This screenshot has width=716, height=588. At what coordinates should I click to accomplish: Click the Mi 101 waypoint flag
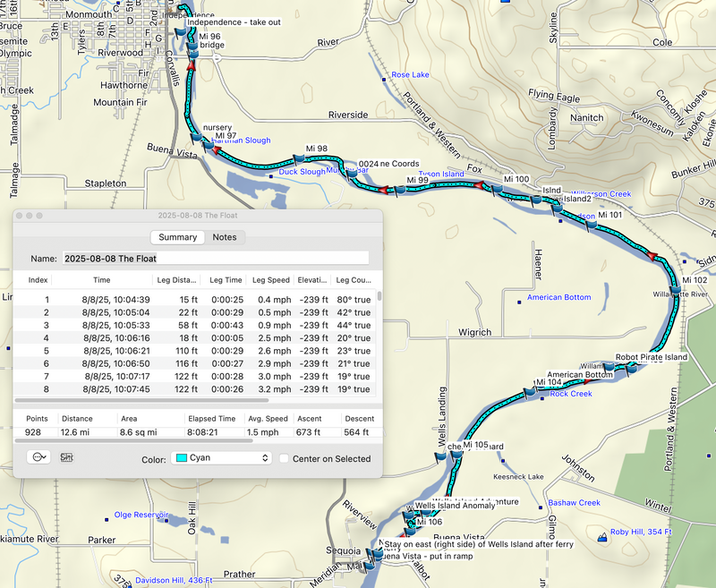click(592, 224)
